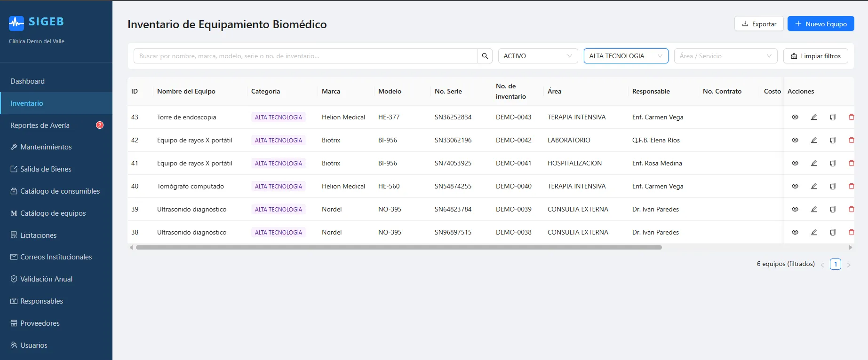View details of Torre de endoscopia row
This screenshot has height=360, width=868.
pyautogui.click(x=795, y=117)
